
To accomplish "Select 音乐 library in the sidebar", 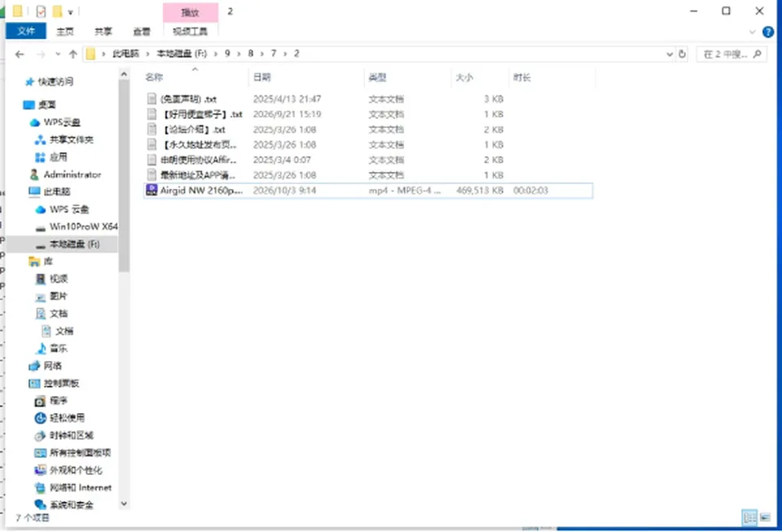I will [x=59, y=348].
